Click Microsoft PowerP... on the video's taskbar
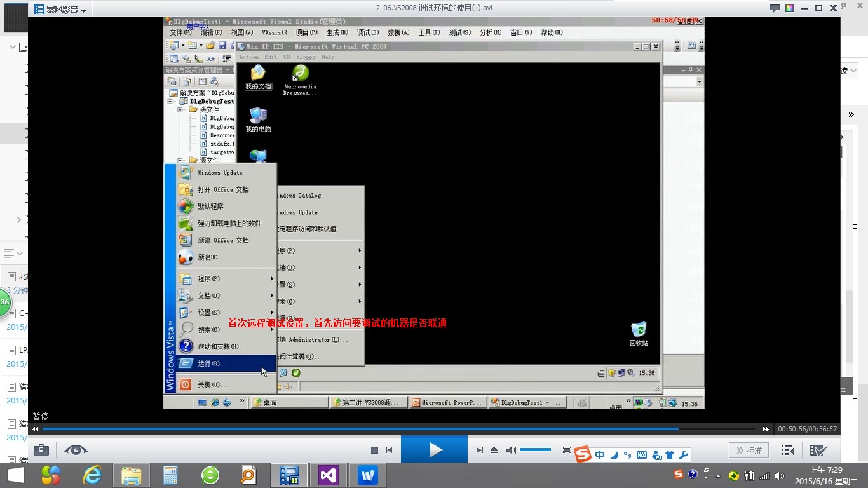Screen dimensions: 868x488 coord(448,403)
